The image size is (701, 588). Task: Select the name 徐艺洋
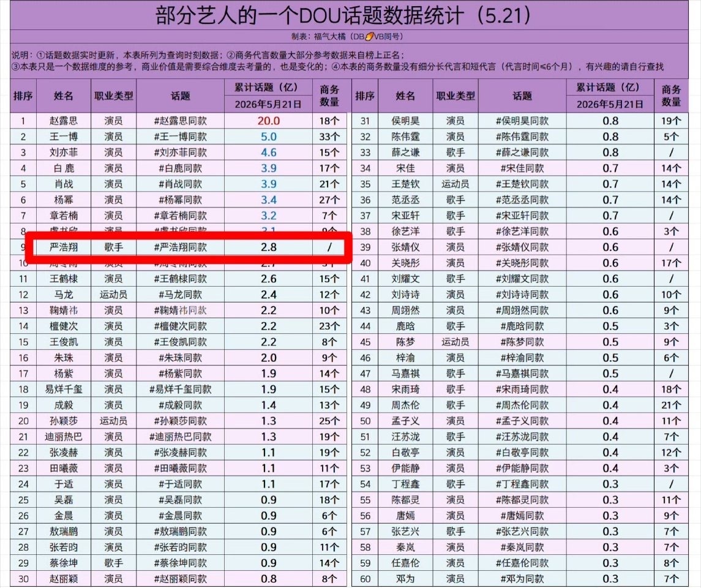pyautogui.click(x=405, y=232)
